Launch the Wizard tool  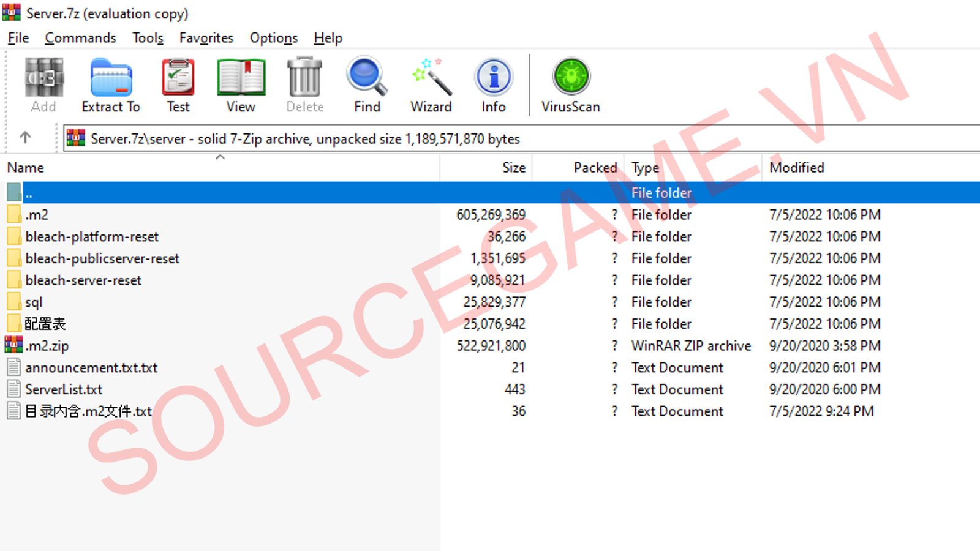click(431, 86)
